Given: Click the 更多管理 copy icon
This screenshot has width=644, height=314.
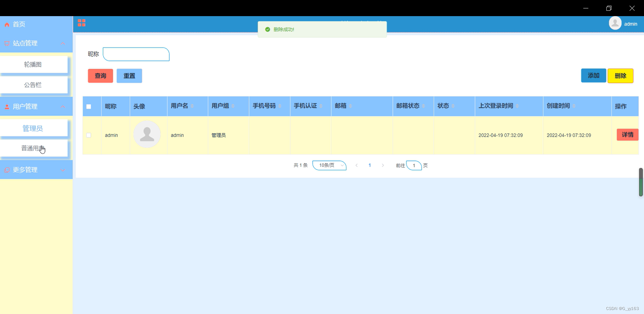Looking at the screenshot, I should coord(7,170).
